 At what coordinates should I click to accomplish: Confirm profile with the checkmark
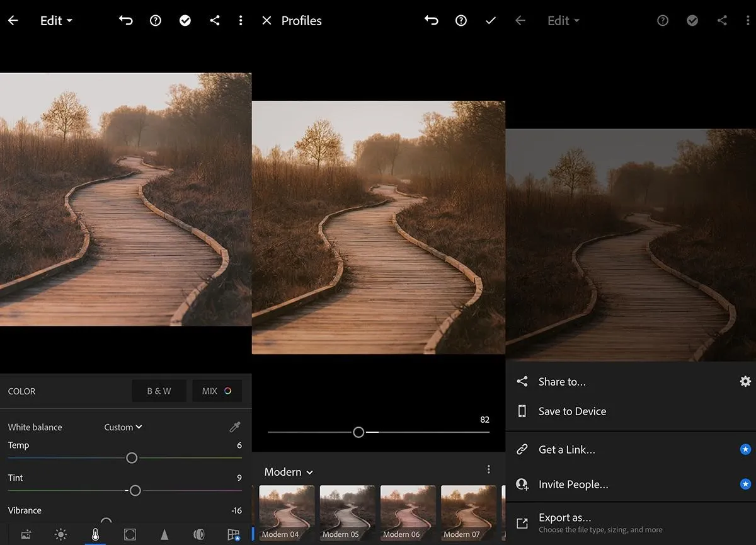pos(491,21)
